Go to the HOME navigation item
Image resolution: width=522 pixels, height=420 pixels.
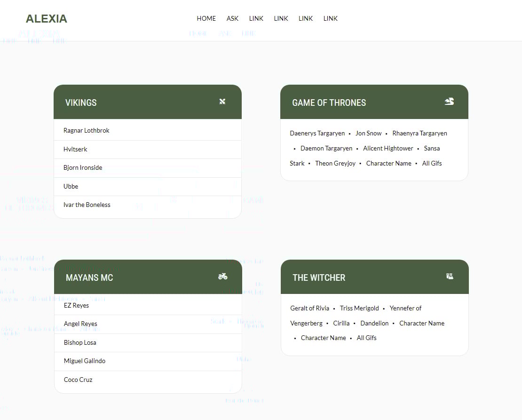(206, 19)
